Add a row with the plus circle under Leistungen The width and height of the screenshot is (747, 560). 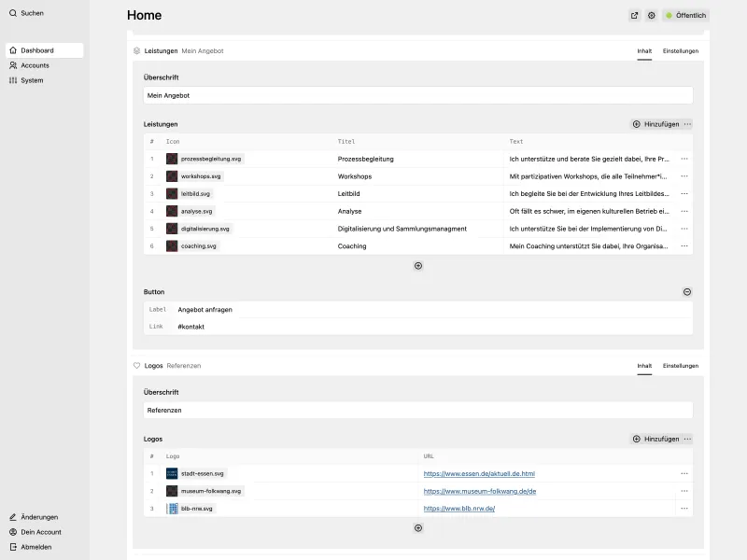(418, 265)
